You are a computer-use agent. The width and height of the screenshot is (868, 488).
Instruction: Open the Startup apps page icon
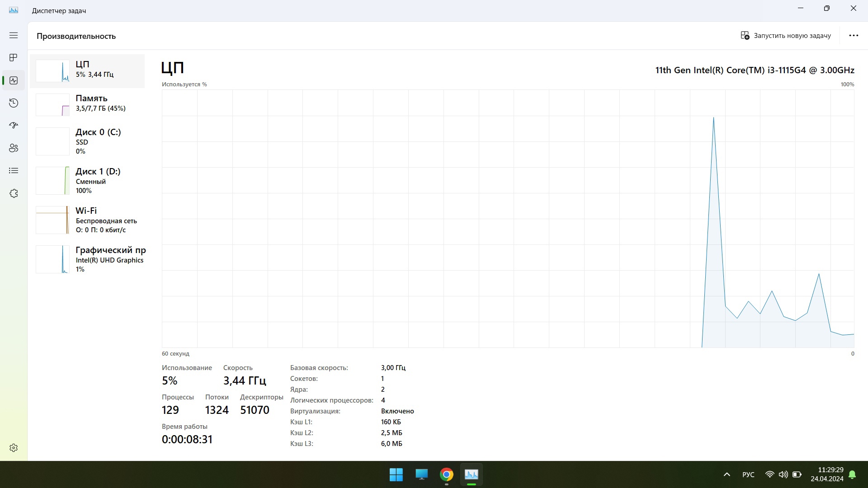point(14,125)
